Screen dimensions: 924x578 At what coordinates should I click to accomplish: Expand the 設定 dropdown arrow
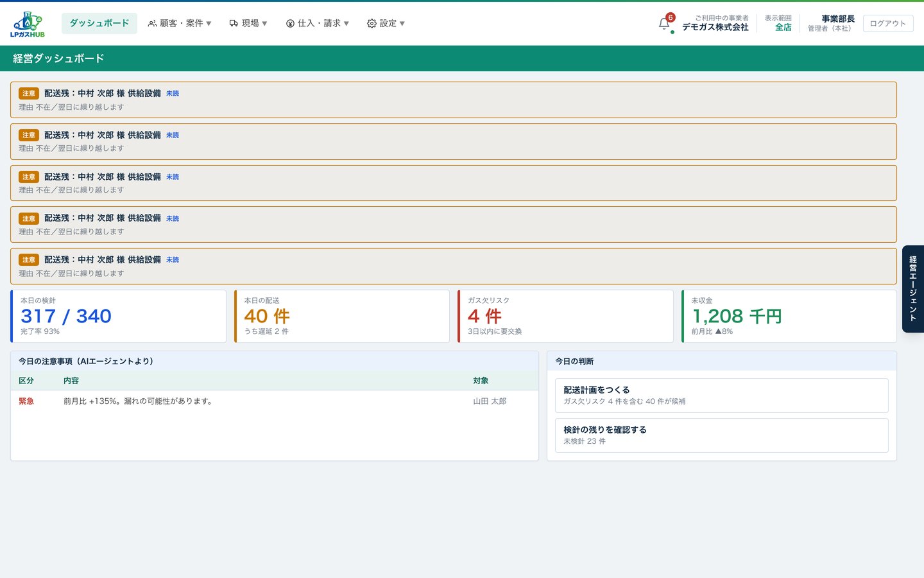(402, 24)
